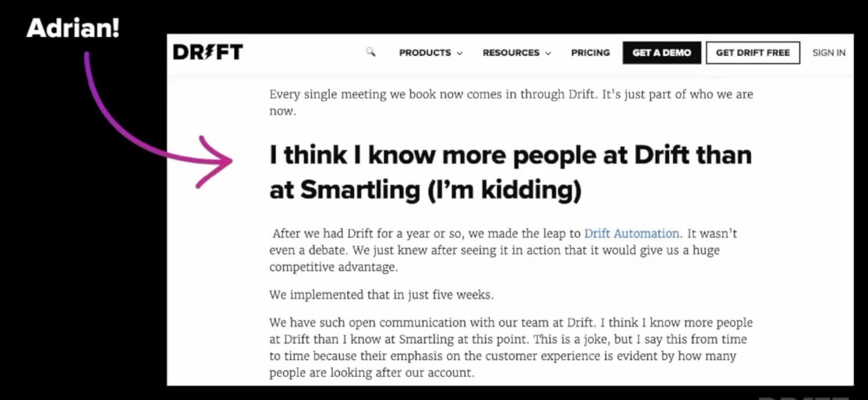Open the Products navigation menu

click(424, 53)
